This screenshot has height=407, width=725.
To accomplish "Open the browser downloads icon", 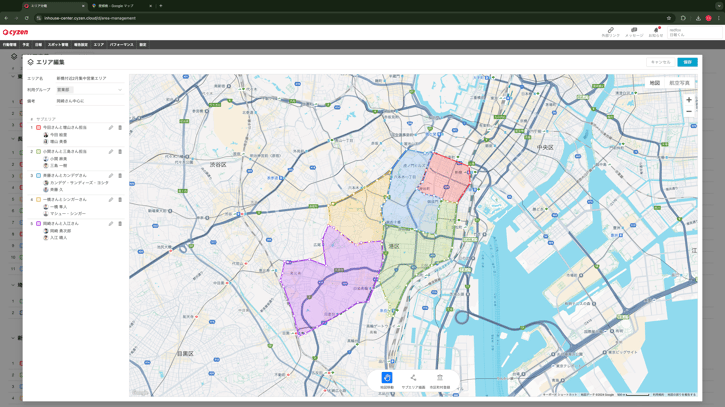I will [698, 18].
